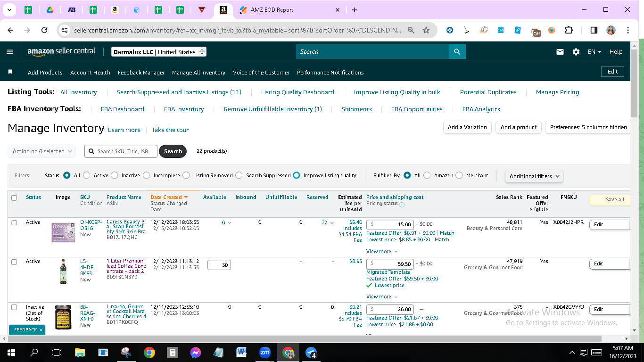Open the Chrome side panel icon
The height and width of the screenshot is (362, 644).
pyautogui.click(x=594, y=30)
